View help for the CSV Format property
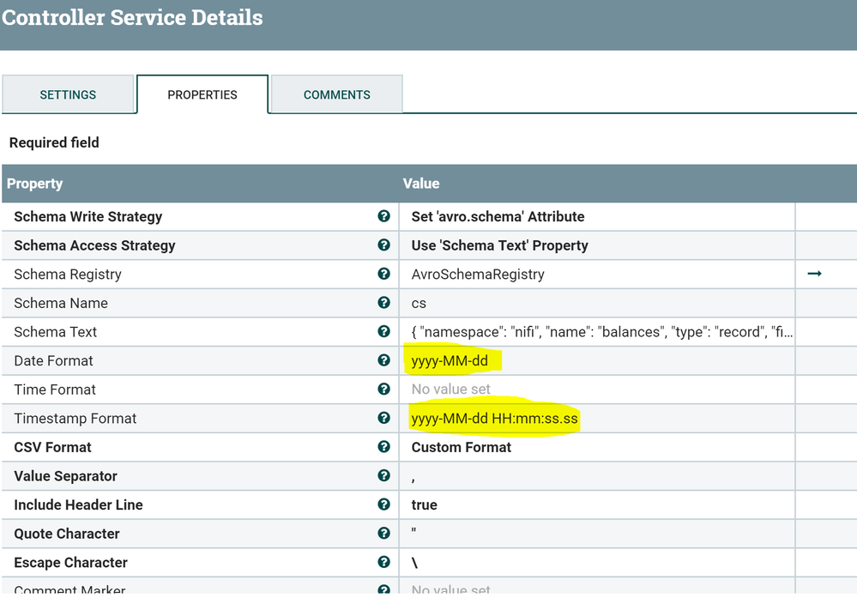The width and height of the screenshot is (857, 616). (383, 447)
